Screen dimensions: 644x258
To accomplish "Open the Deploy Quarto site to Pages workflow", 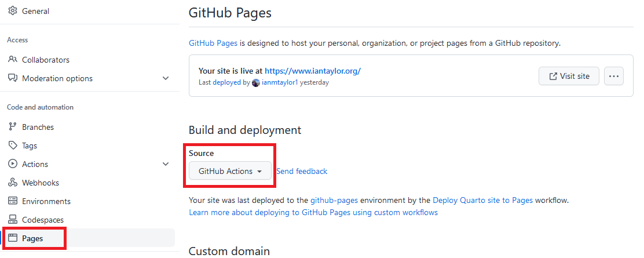I will pos(482,200).
